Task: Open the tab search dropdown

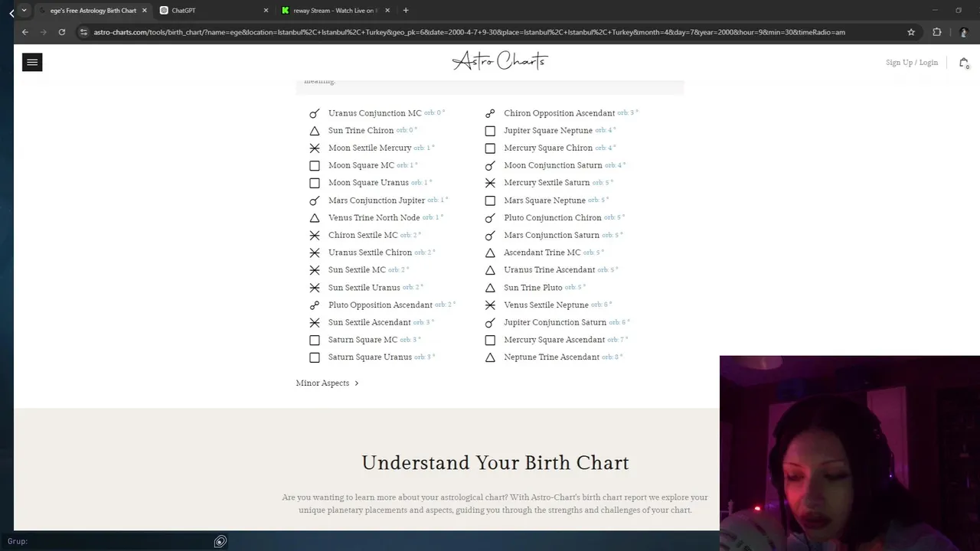Action: [24, 11]
